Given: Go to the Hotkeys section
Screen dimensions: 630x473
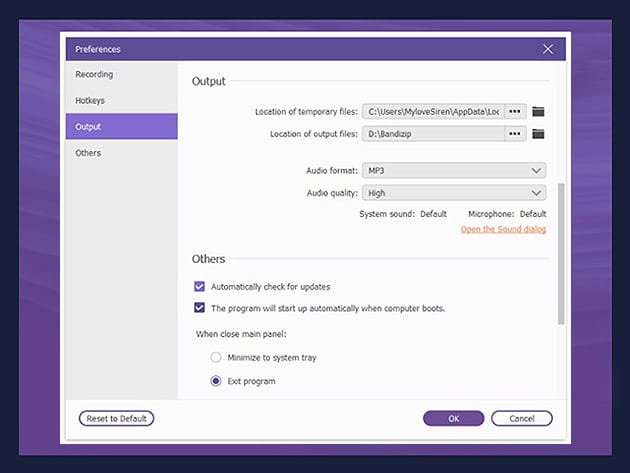Looking at the screenshot, I should click(x=90, y=100).
